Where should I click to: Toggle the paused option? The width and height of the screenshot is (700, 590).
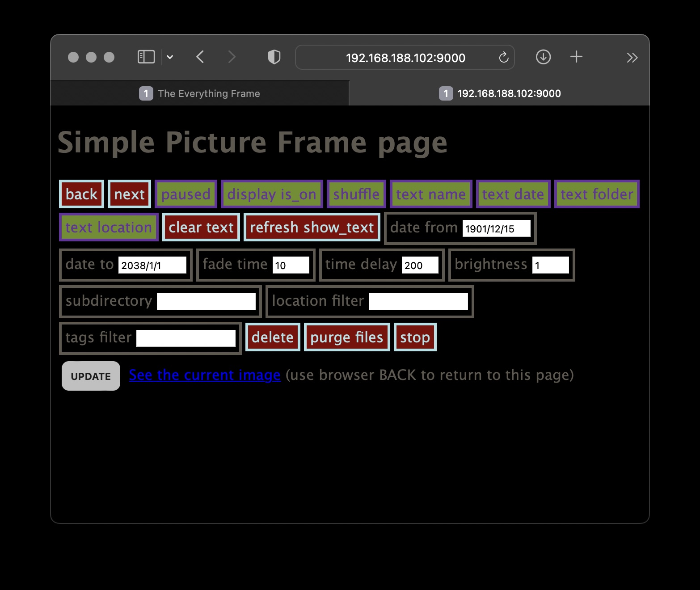186,194
